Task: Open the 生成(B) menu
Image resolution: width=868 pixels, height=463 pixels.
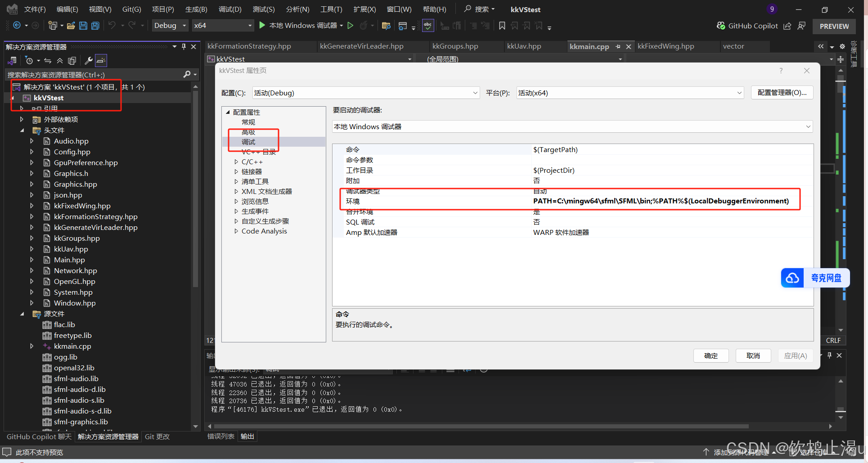Action: (196, 9)
